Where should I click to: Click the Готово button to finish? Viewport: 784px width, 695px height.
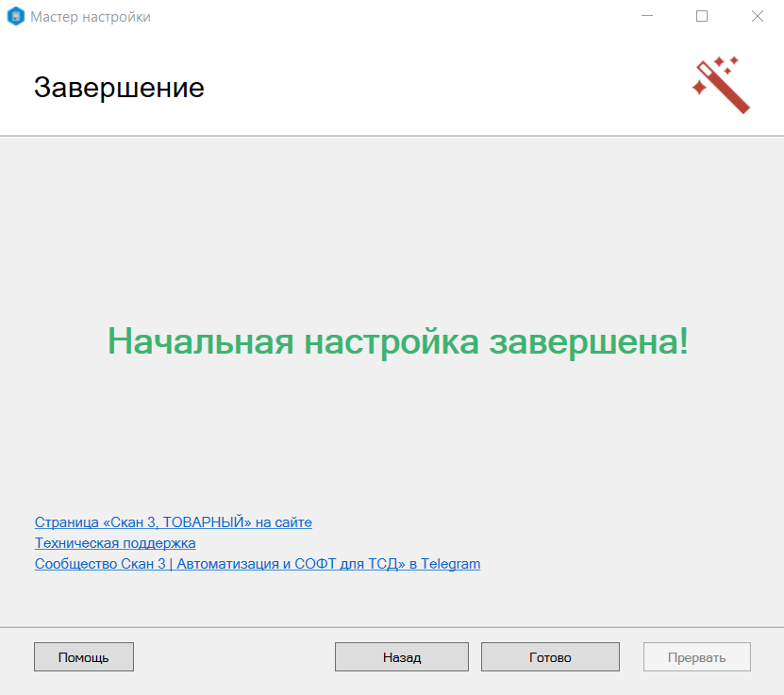[550, 656]
